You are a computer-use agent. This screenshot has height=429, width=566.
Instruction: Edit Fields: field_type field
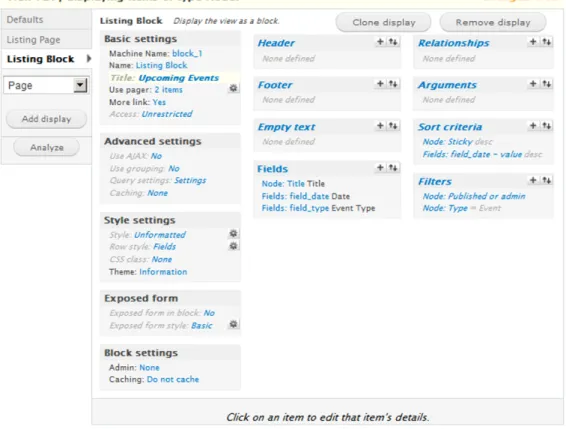(x=295, y=208)
